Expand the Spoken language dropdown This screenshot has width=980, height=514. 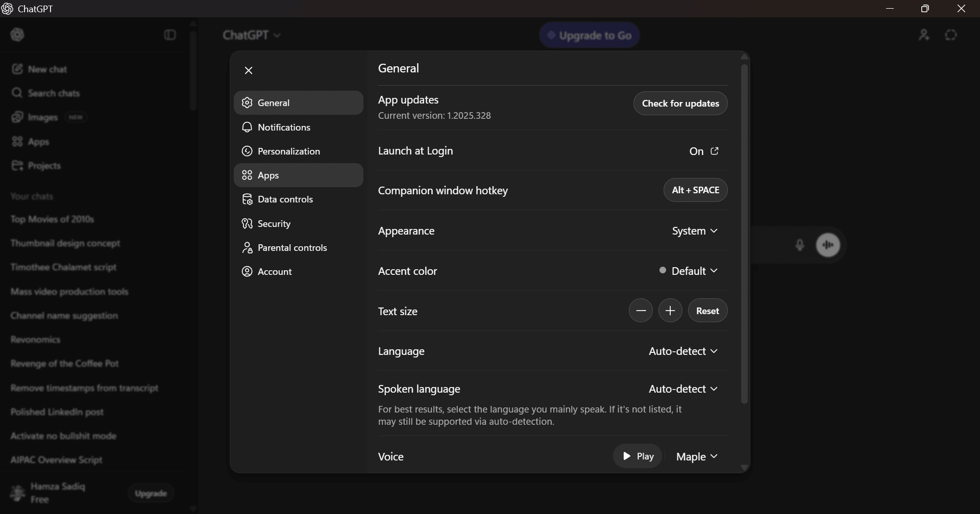tap(683, 389)
